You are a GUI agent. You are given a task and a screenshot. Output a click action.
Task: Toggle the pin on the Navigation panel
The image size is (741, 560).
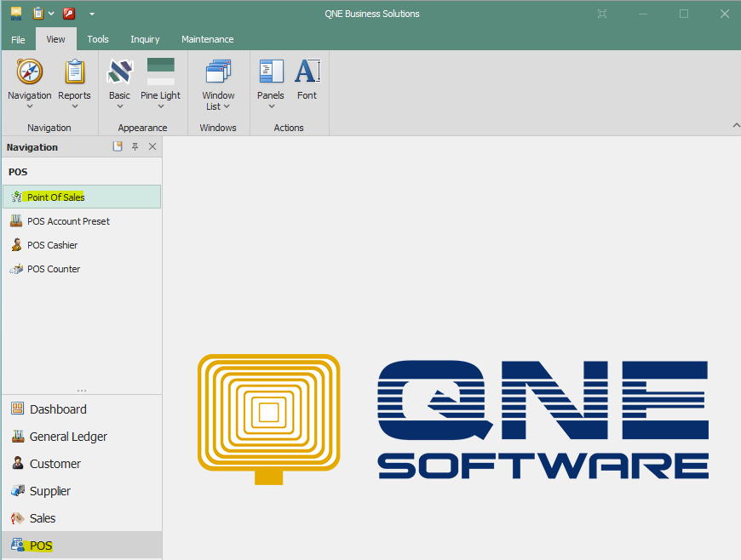pos(135,146)
